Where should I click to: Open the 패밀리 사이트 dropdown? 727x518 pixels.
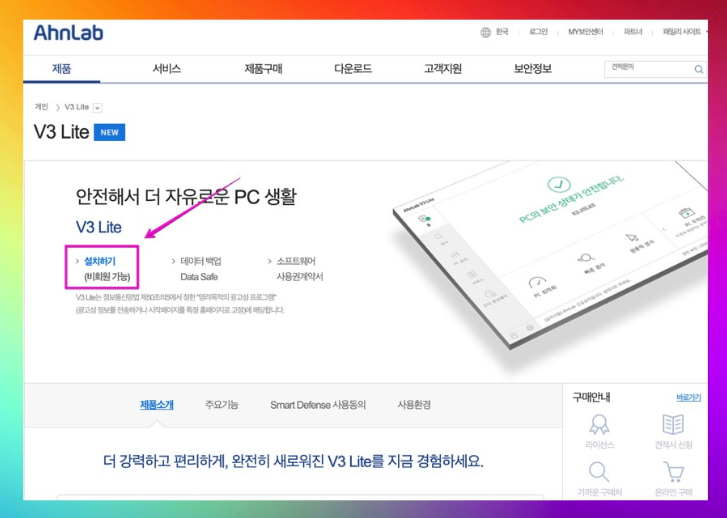point(685,32)
